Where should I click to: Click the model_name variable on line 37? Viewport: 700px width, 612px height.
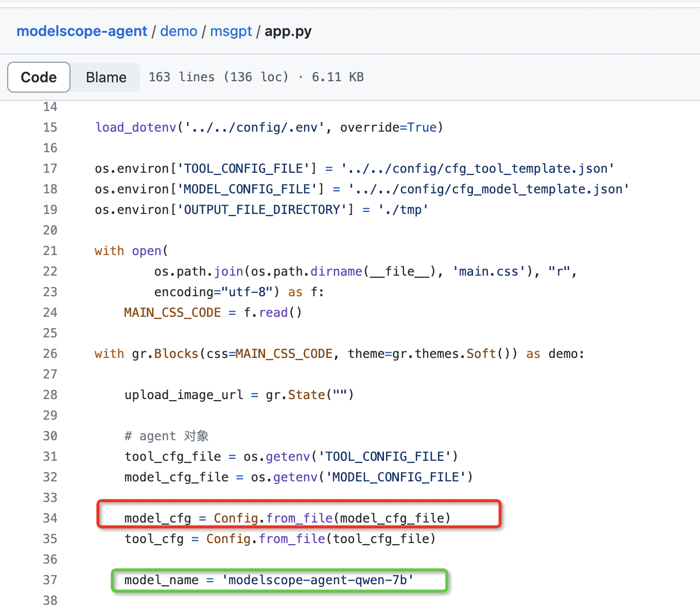click(161, 580)
